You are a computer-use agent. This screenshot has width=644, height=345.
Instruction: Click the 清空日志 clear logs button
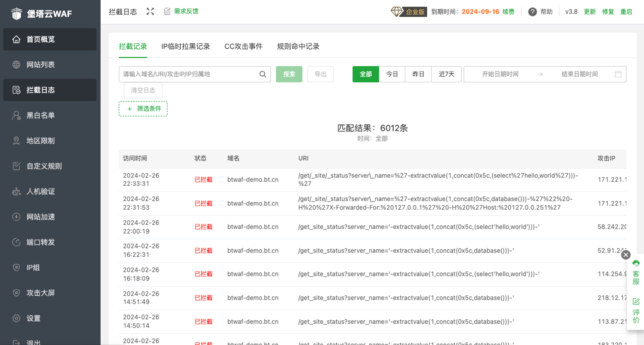point(143,90)
